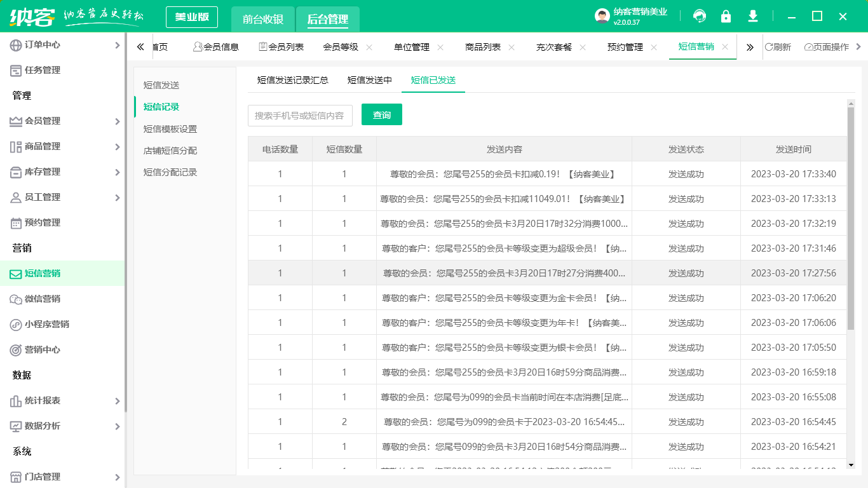Expand hidden tabs via right double-chevron
The height and width of the screenshot is (488, 868).
750,46
